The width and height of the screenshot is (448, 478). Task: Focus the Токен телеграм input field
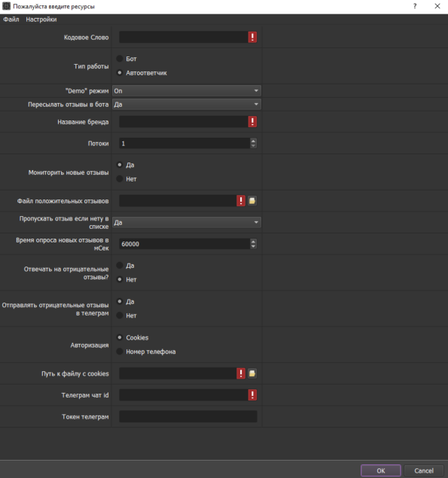pos(188,416)
